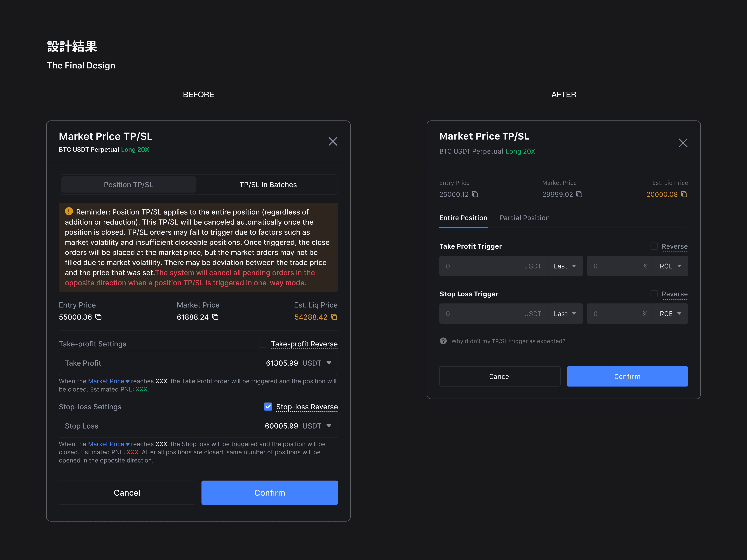
Task: Close the AFTER Market Price TP/SL dialog
Action: click(x=683, y=143)
